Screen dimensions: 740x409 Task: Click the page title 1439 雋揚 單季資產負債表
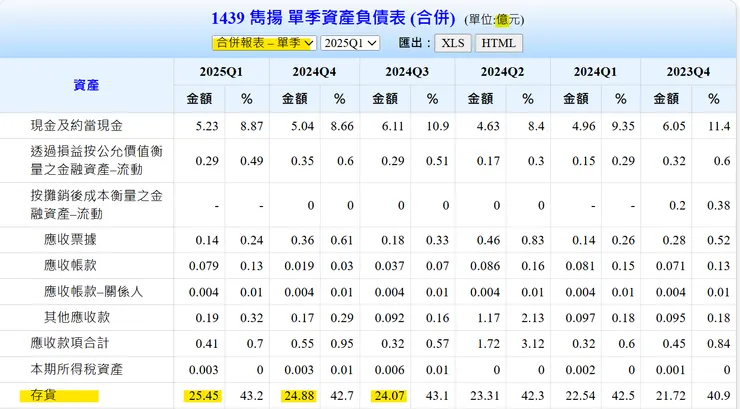[333, 18]
